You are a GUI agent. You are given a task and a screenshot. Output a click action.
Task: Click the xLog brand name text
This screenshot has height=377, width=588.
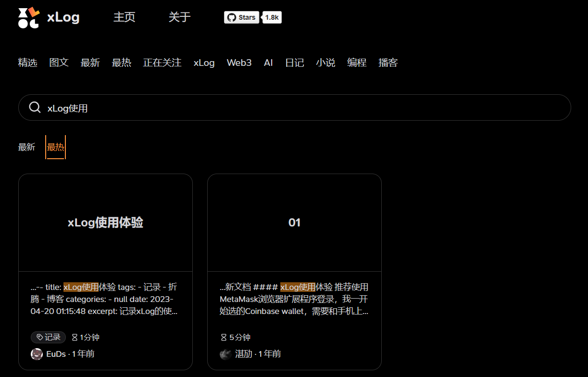tap(63, 18)
